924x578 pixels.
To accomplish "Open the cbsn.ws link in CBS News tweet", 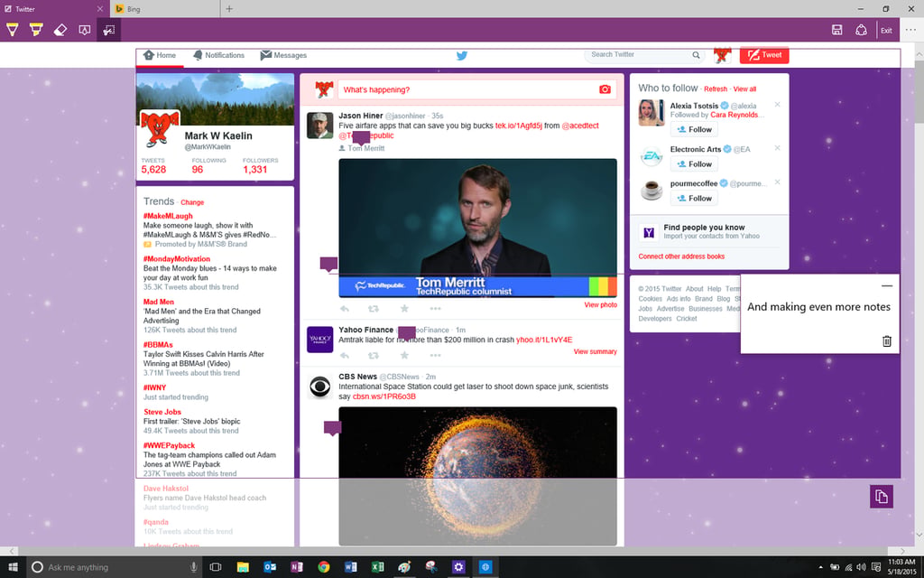I will [384, 396].
